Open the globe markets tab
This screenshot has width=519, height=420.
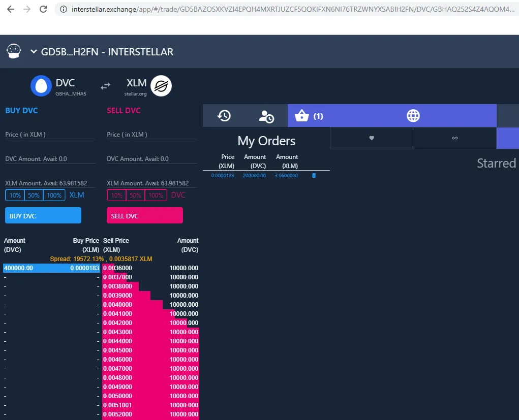tap(413, 116)
